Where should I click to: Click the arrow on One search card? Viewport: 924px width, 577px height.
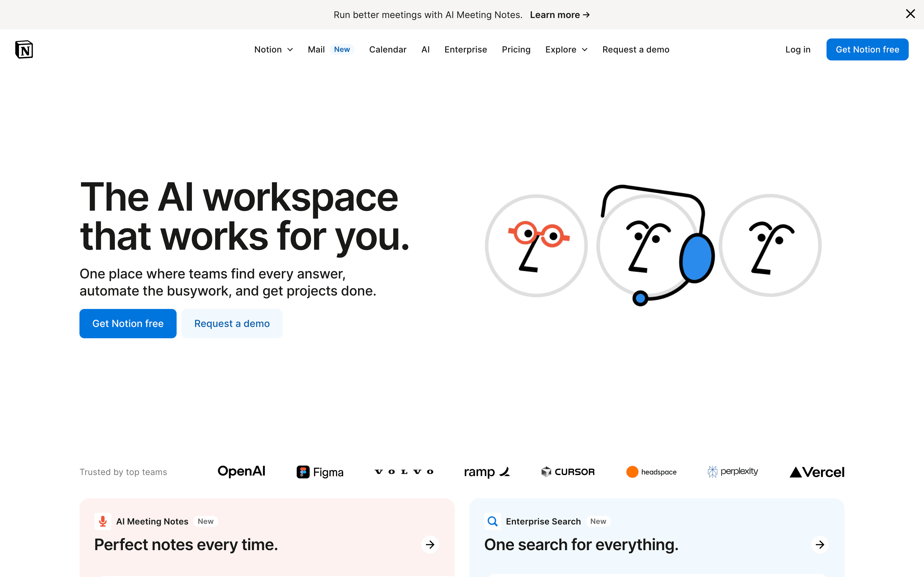(x=820, y=545)
